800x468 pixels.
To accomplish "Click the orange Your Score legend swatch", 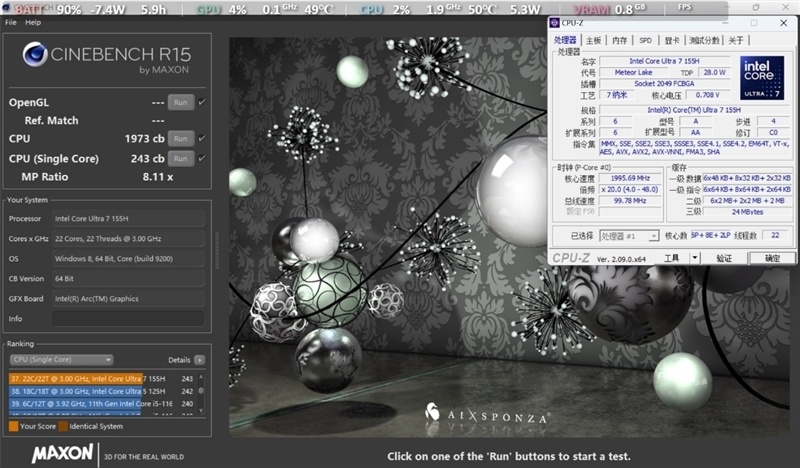I will pos(13,426).
